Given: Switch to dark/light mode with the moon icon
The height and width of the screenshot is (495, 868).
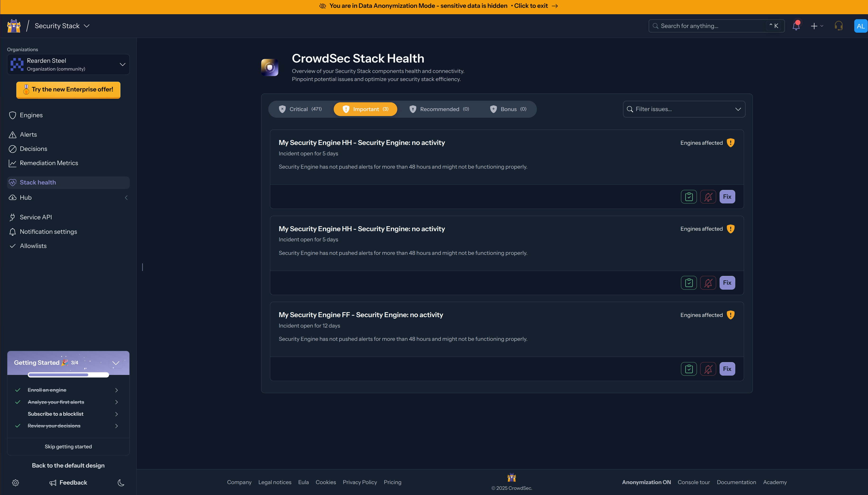Looking at the screenshot, I should pyautogui.click(x=121, y=482).
